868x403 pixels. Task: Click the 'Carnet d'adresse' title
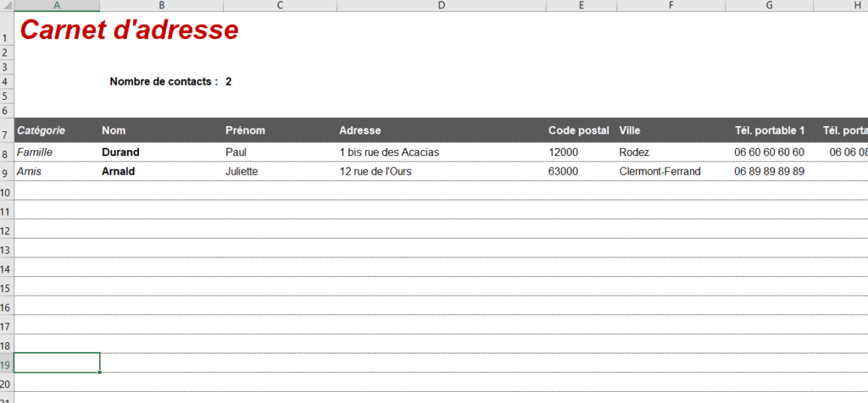tap(129, 30)
